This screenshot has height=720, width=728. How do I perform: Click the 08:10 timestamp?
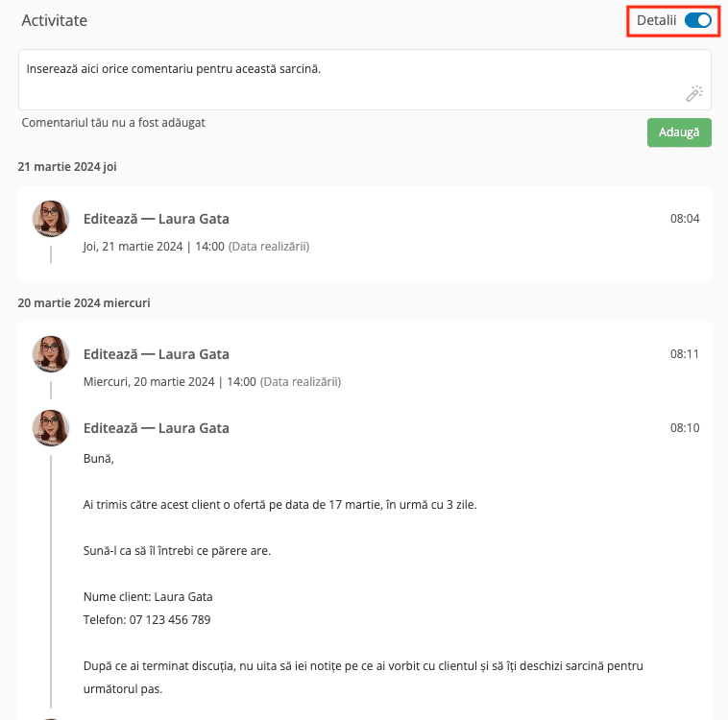pos(685,428)
